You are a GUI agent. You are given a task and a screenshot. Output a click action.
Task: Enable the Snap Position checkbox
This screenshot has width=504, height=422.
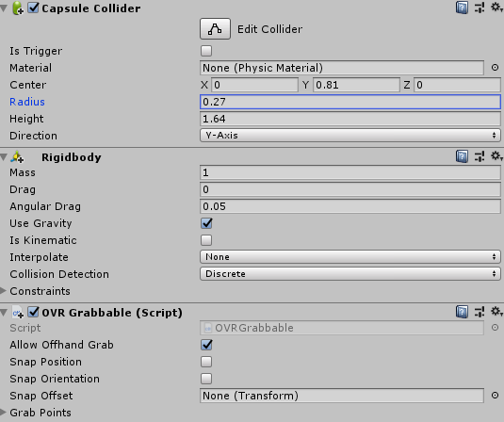point(206,362)
